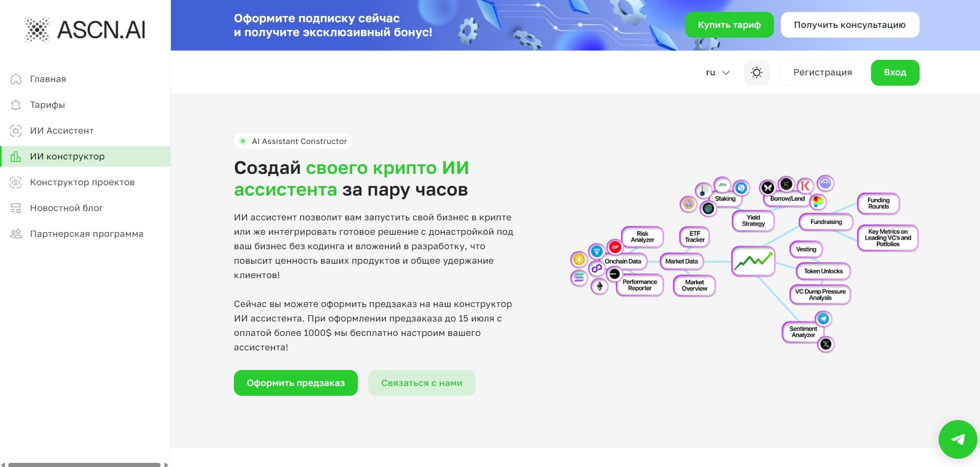Click the sidebar horizontal scrollbar
The image size is (980, 467).
(x=85, y=465)
